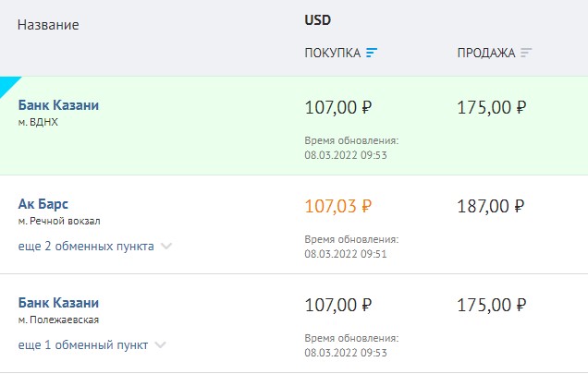The width and height of the screenshot is (588, 374).
Task: Sort by ПРОДАЖА column header
Action: pos(486,53)
